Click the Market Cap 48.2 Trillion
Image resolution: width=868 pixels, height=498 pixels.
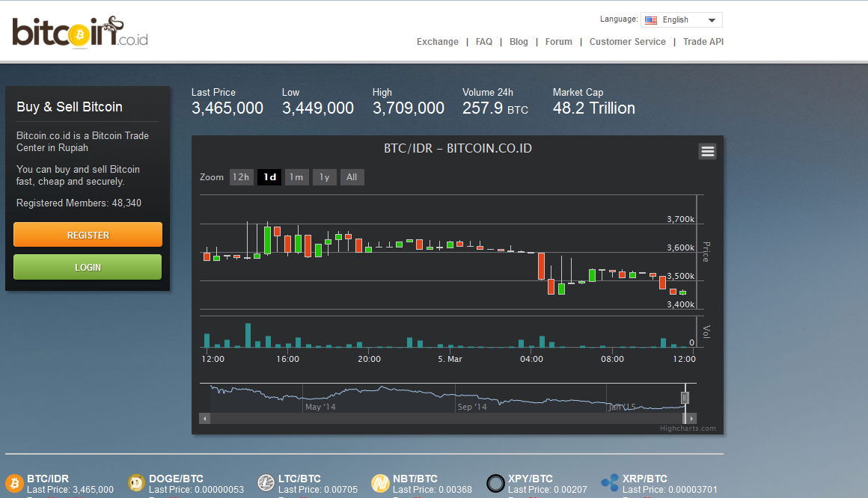[x=594, y=108]
